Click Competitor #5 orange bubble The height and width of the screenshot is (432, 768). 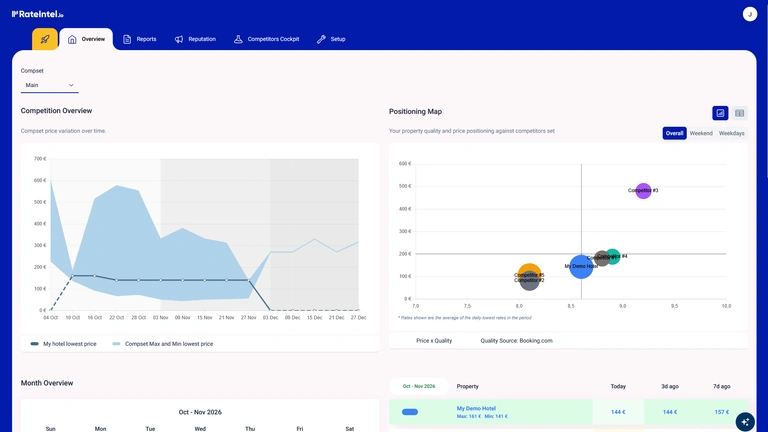pyautogui.click(x=529, y=270)
